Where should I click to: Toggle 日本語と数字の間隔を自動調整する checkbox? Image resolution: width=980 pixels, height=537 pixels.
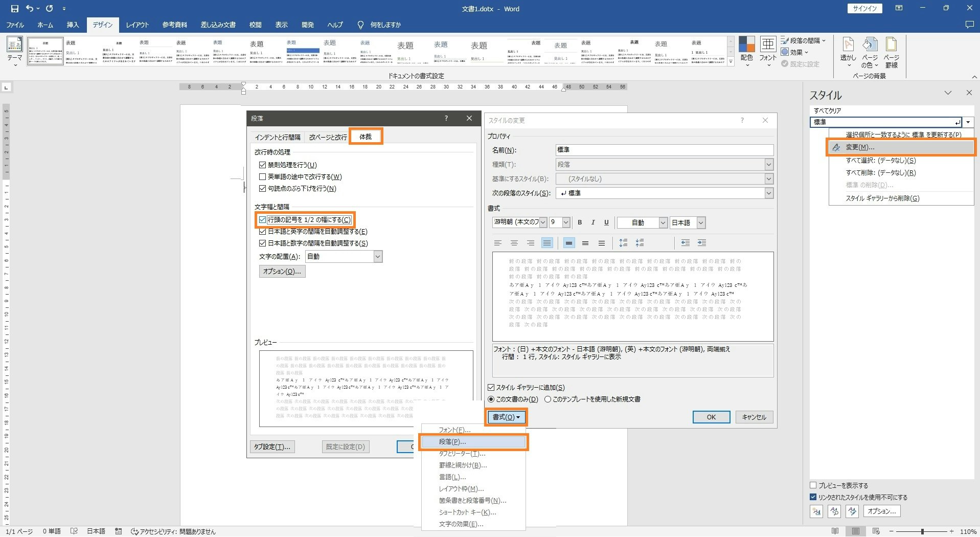(263, 243)
